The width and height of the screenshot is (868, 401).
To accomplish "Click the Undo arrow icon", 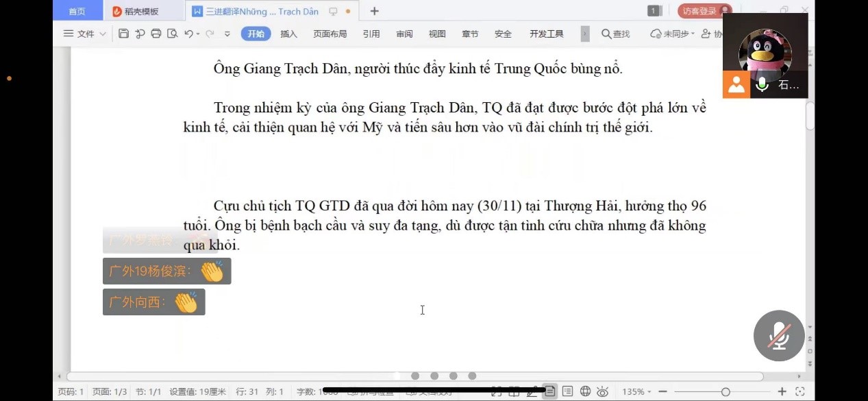I will (188, 34).
